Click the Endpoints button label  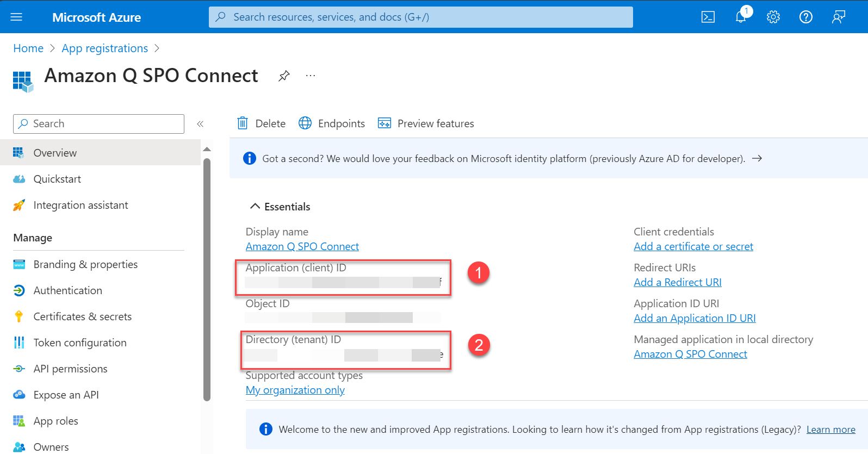[x=342, y=123]
